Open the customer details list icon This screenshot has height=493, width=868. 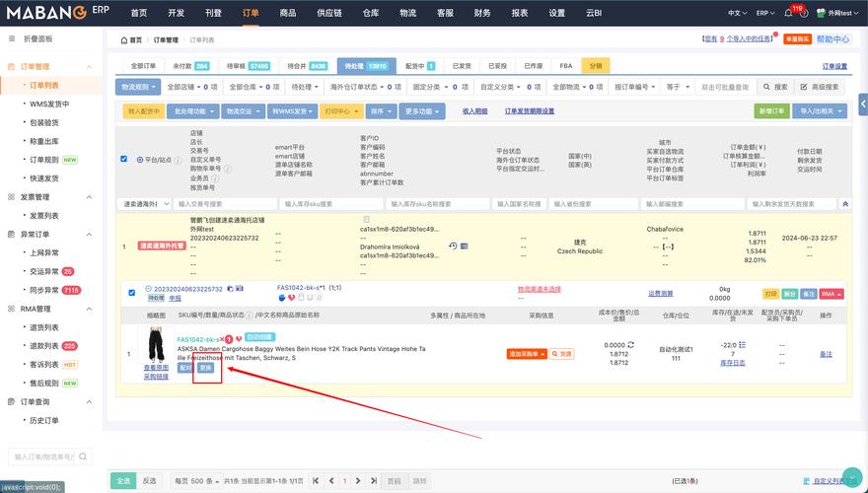point(464,246)
